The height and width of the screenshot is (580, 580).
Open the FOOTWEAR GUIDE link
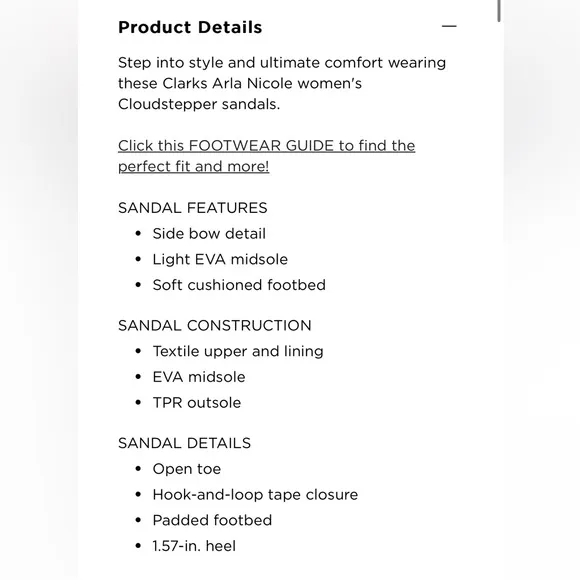point(266,156)
